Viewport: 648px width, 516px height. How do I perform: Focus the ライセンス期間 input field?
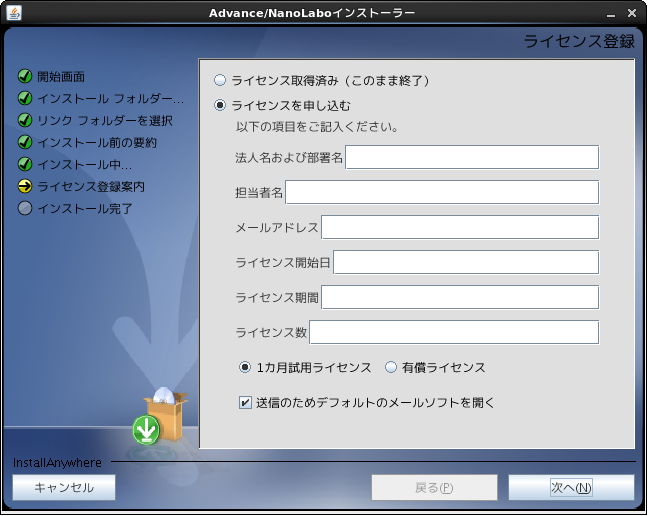(460, 297)
